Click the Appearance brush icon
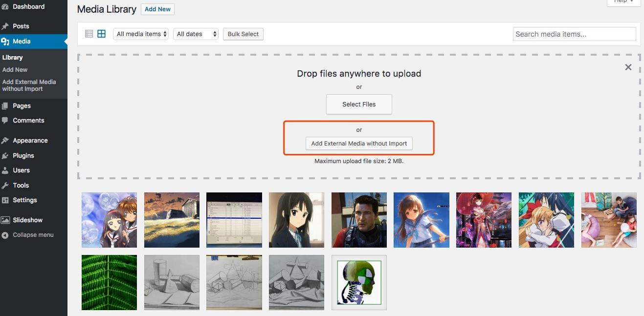 [5, 141]
